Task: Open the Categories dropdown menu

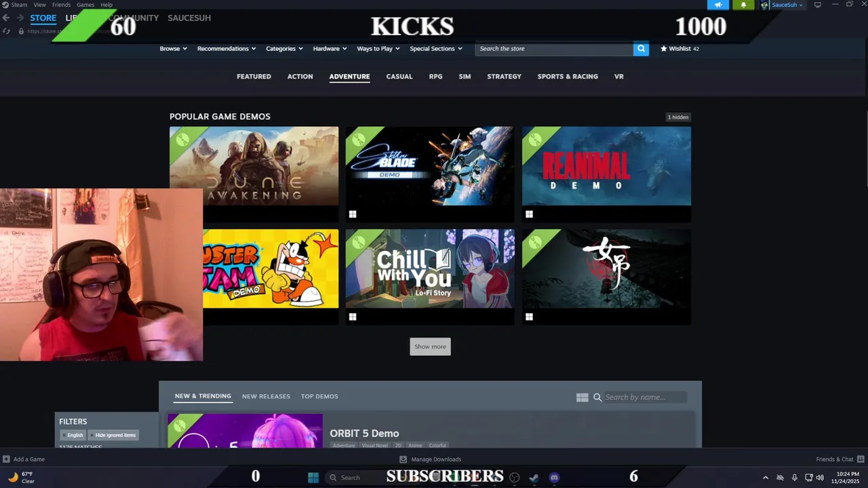Action: (284, 49)
